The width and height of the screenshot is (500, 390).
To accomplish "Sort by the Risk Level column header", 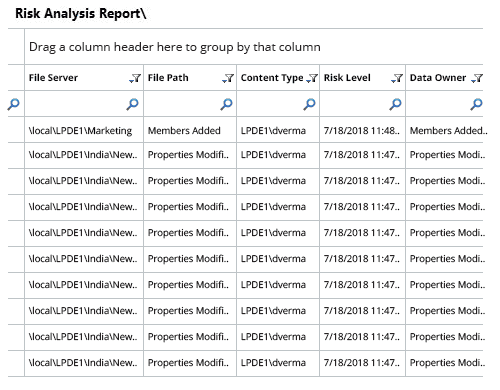I will (x=347, y=78).
